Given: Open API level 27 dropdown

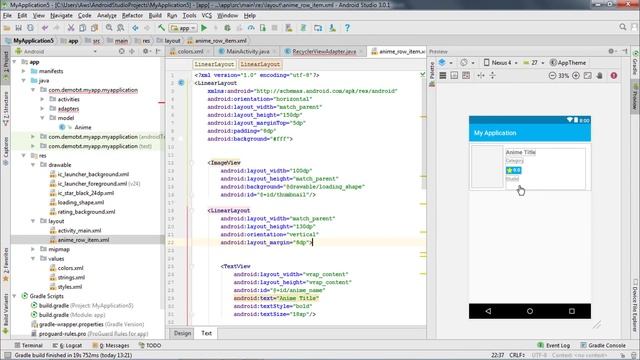Looking at the screenshot, I should coord(533,62).
